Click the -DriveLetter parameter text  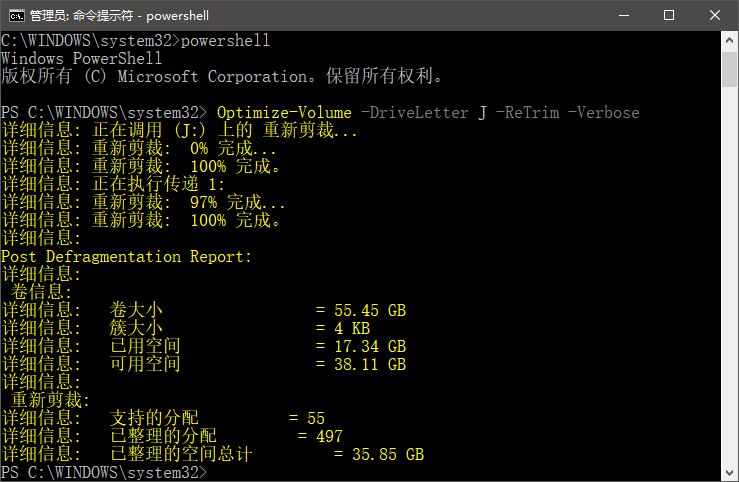414,113
